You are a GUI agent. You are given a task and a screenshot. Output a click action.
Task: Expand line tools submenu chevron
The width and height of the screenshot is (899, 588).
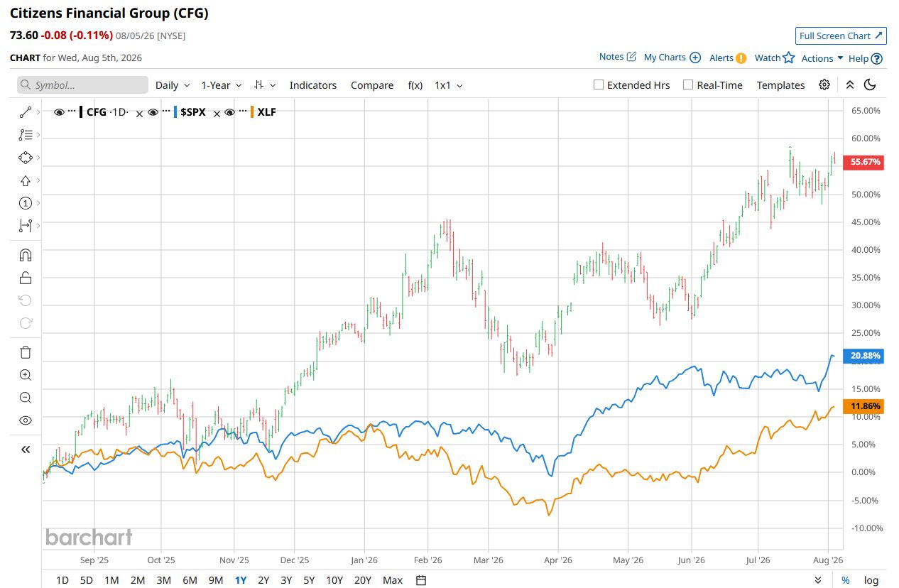tap(38, 112)
